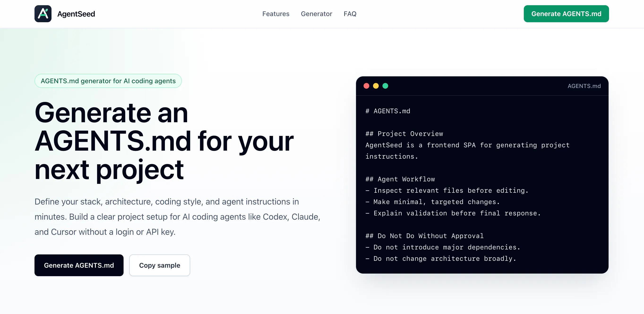This screenshot has height=314, width=644.
Task: Click the hero description paragraph starting 'Define your stack'
Action: pyautogui.click(x=177, y=217)
